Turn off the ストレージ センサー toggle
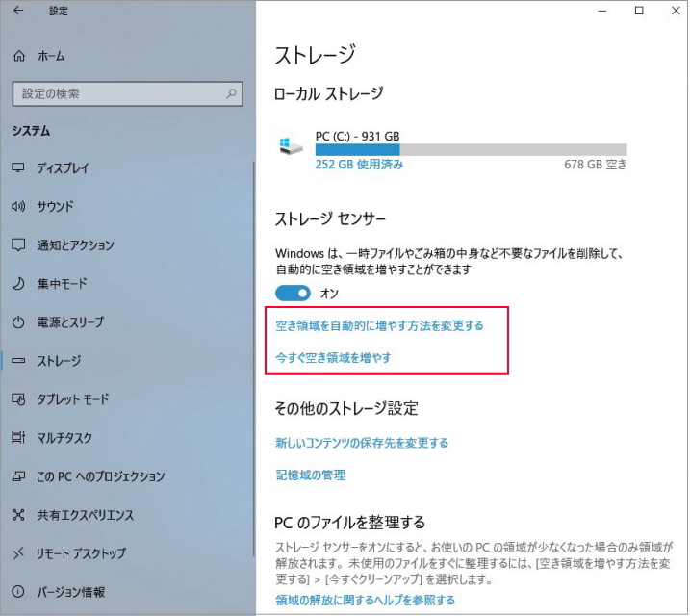690x616 pixels. click(294, 293)
